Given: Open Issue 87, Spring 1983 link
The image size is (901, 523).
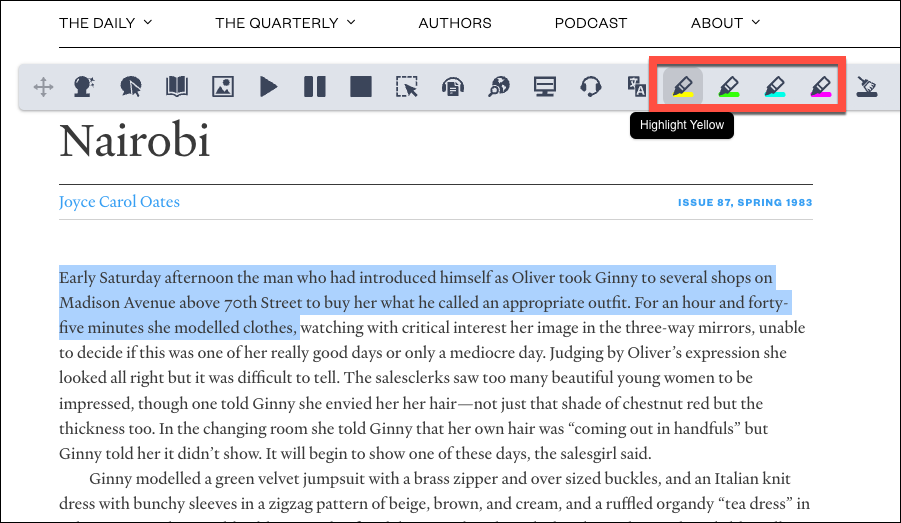Looking at the screenshot, I should 745,202.
